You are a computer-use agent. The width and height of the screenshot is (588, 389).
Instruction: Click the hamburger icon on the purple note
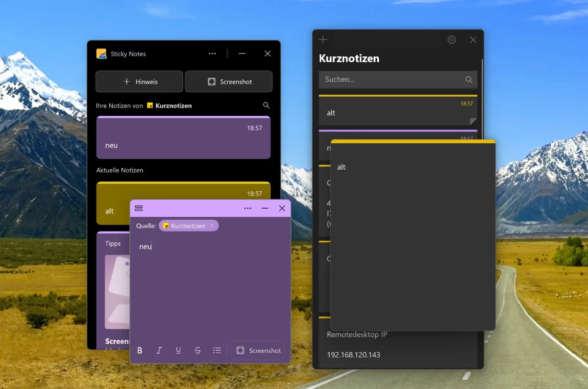(x=139, y=208)
